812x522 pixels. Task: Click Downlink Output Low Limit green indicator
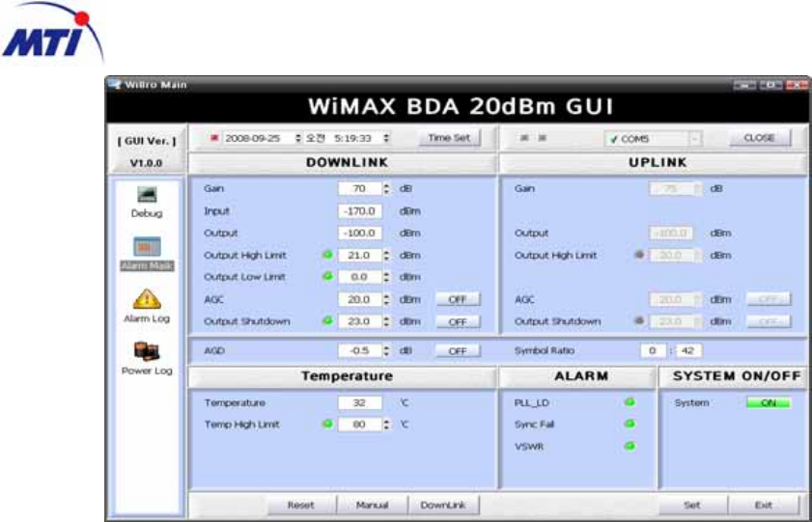coord(327,276)
